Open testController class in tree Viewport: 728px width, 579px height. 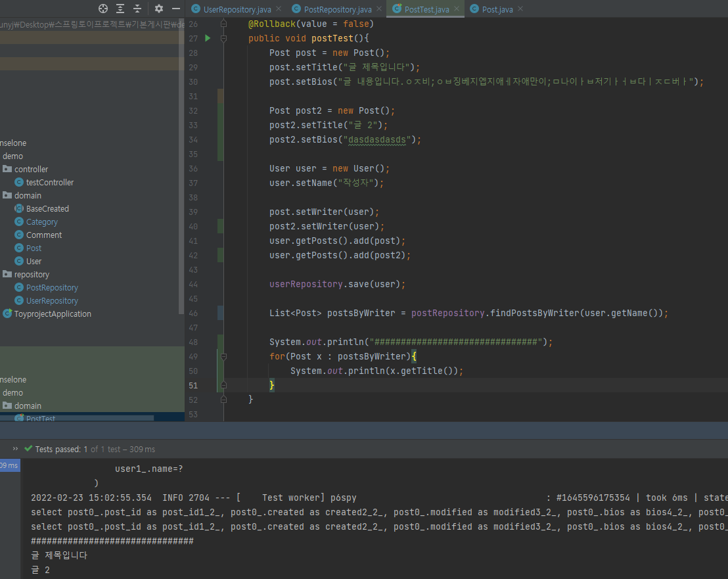pos(50,183)
